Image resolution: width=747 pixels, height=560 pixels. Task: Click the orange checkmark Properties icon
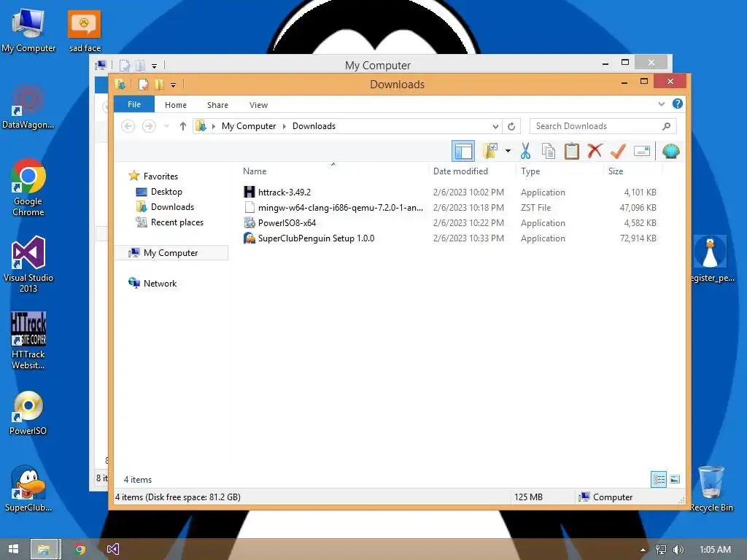[x=618, y=152]
